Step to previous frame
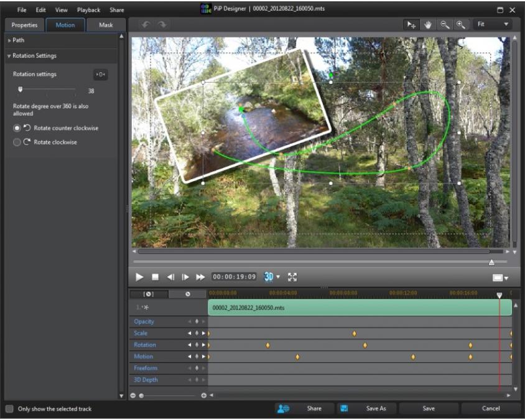The width and height of the screenshot is (525, 420). [170, 277]
